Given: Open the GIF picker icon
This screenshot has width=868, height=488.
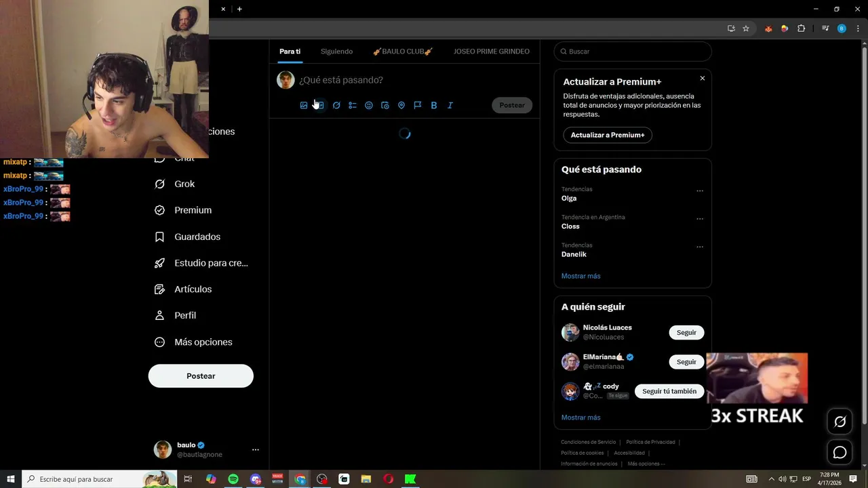Looking at the screenshot, I should pos(320,105).
